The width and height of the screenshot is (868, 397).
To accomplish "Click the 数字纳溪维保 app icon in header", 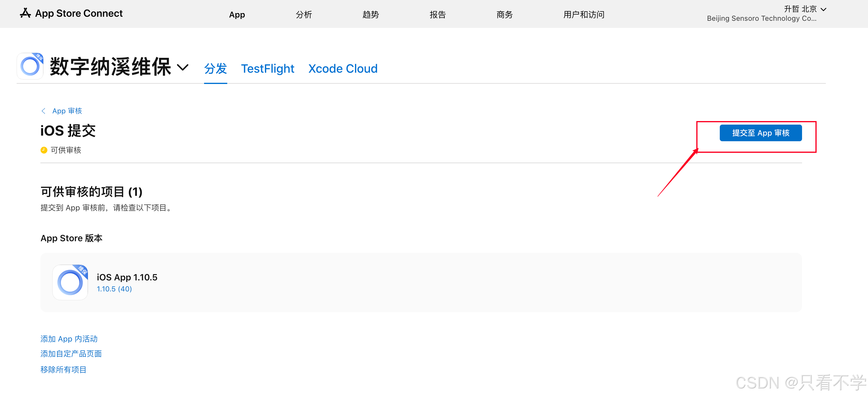I will [x=30, y=66].
